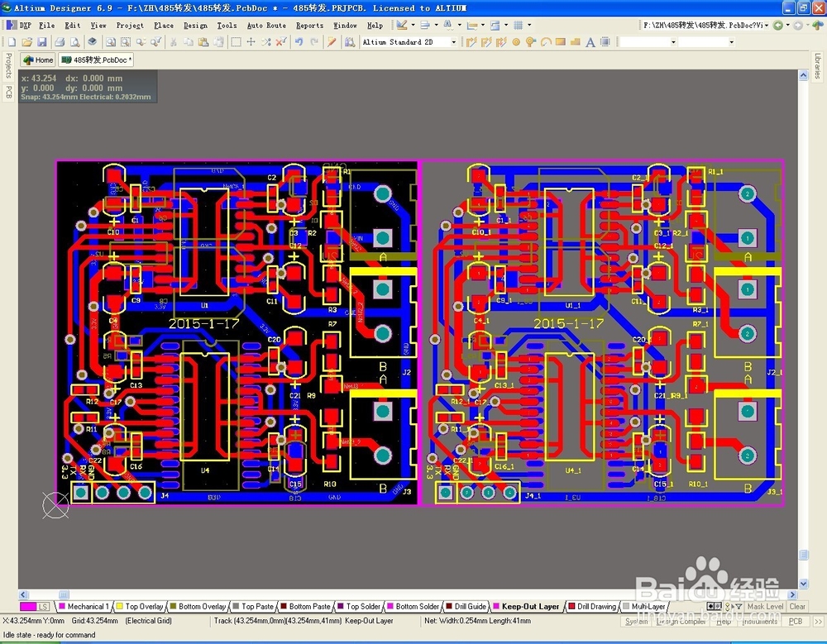
Task: Select the Place Fill rectangle icon
Action: [561, 41]
